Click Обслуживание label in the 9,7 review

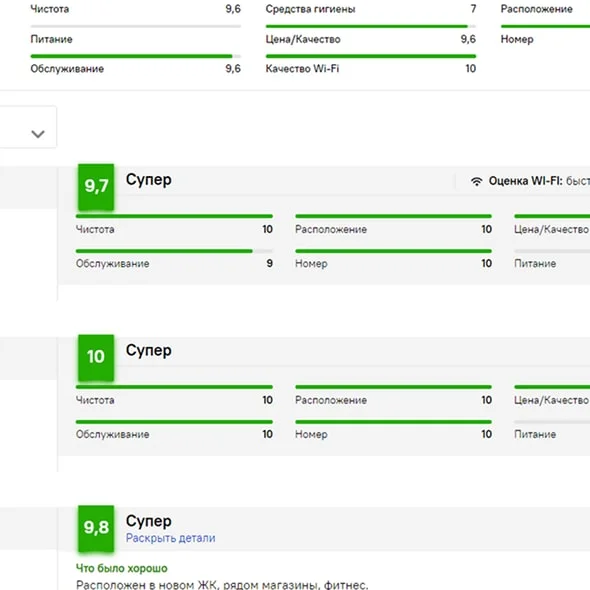(113, 264)
